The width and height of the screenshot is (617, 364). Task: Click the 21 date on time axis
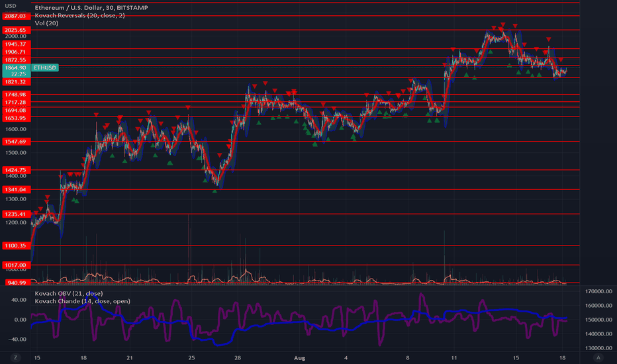[x=130, y=357]
